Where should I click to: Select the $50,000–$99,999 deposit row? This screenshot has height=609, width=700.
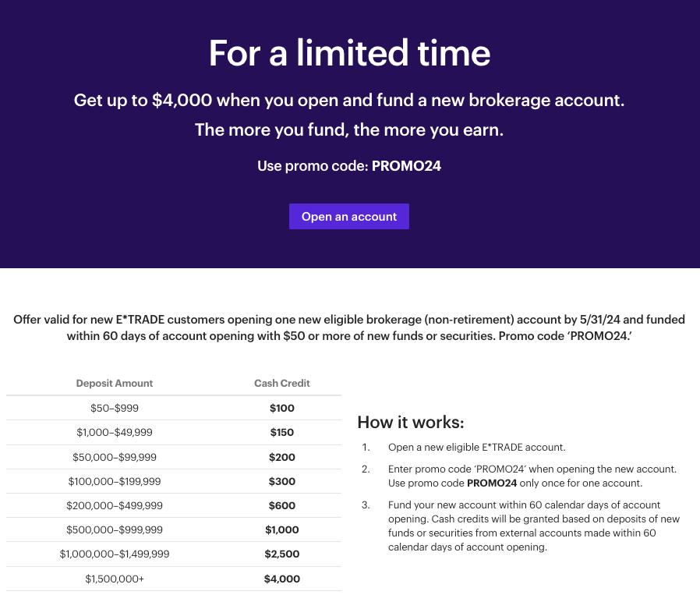tap(174, 457)
